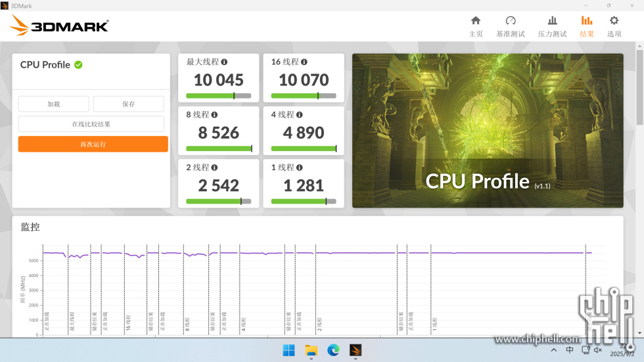Click the network tray icon
644x362 pixels.
coord(586,350)
